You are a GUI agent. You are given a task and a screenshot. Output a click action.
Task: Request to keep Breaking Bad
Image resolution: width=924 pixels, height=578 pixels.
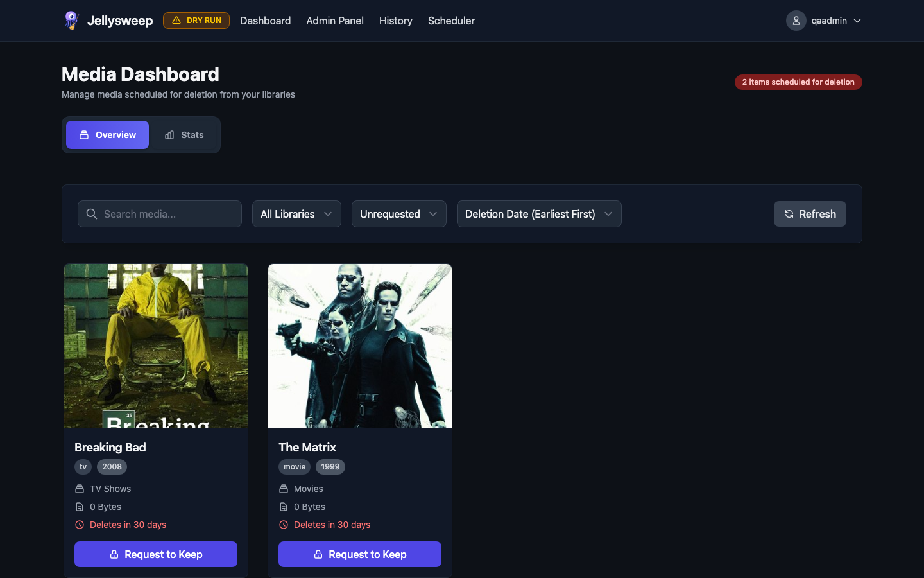click(156, 554)
